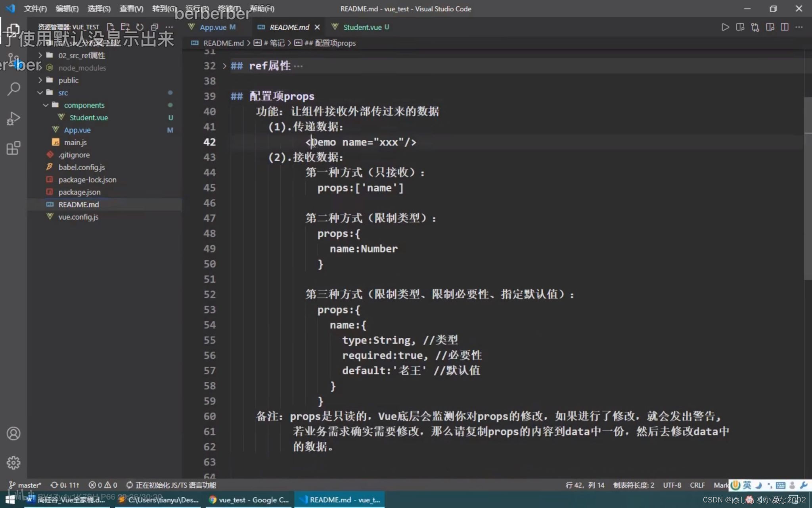This screenshot has width=812, height=508.
Task: Click the Refresh Explorer icon
Action: pos(140,27)
